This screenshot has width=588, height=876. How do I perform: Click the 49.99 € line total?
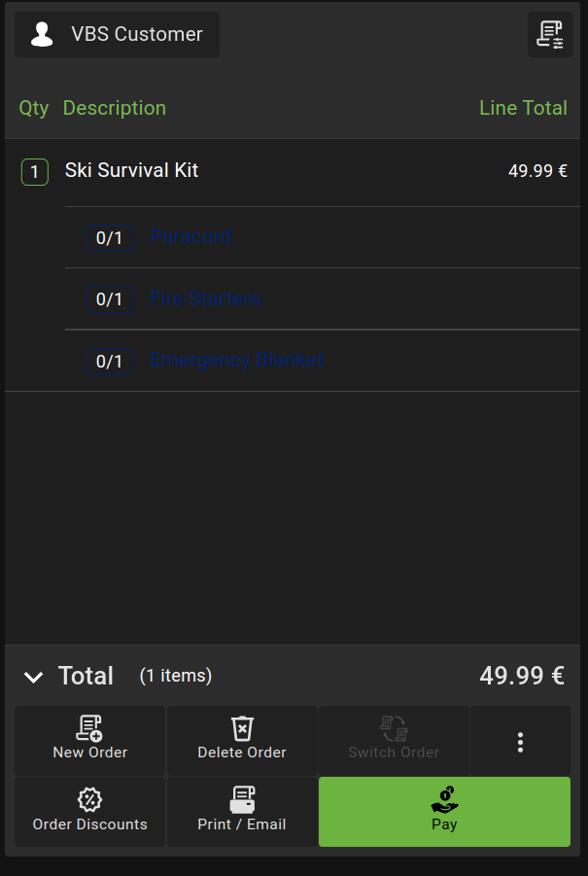click(537, 171)
